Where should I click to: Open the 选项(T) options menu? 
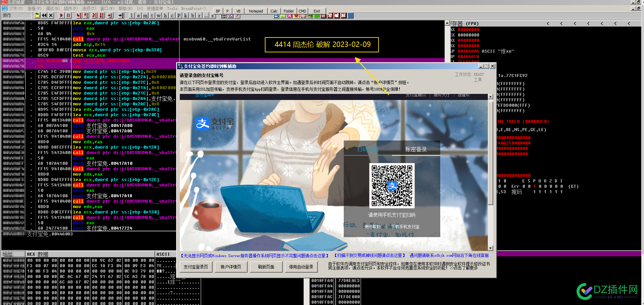click(89, 8)
